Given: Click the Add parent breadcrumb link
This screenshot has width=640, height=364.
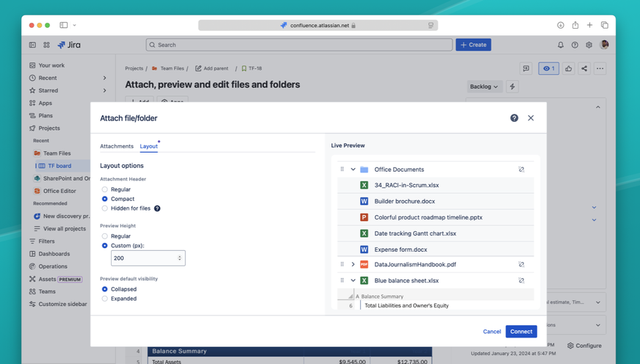Looking at the screenshot, I should point(212,68).
